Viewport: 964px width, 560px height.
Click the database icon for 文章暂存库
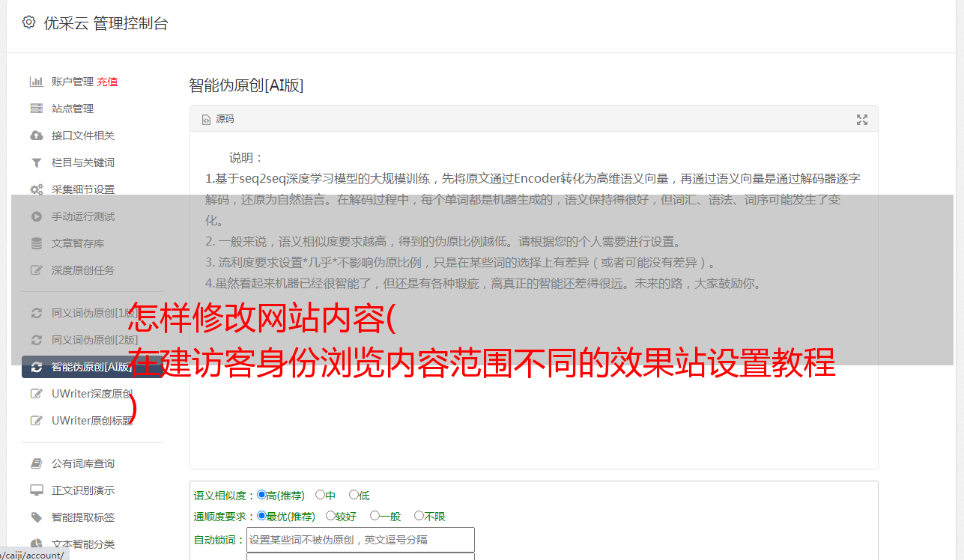pyautogui.click(x=36, y=243)
